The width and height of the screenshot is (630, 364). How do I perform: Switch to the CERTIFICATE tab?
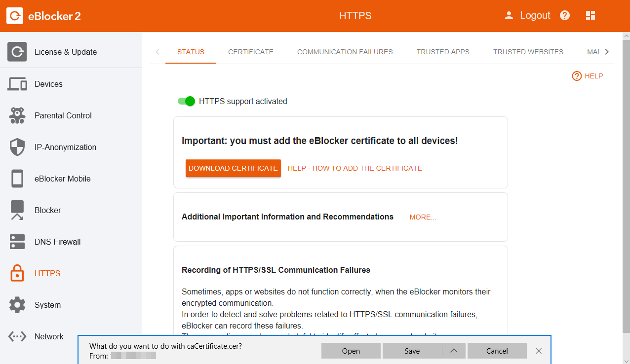coord(251,52)
